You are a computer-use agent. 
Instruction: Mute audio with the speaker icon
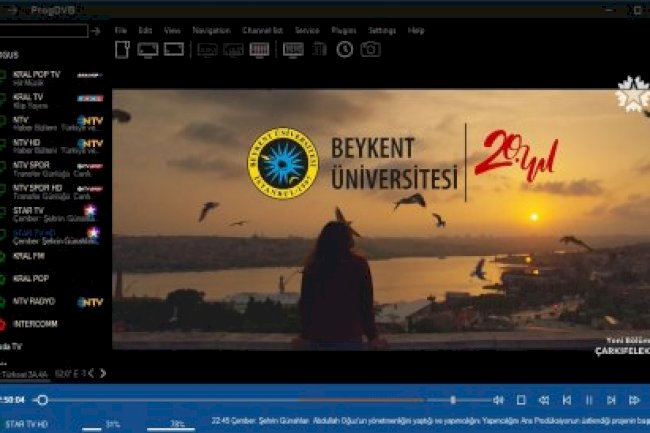pyautogui.click(x=498, y=400)
